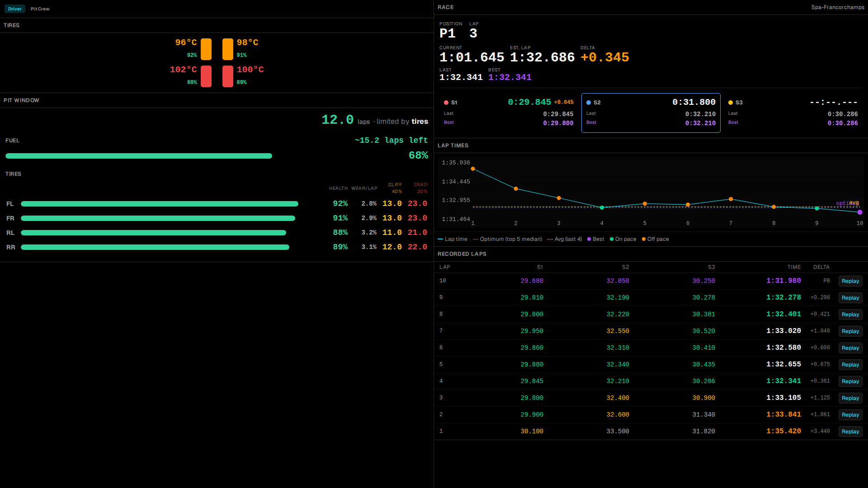Replay lap 2
This screenshot has width=868, height=488.
tap(850, 415)
